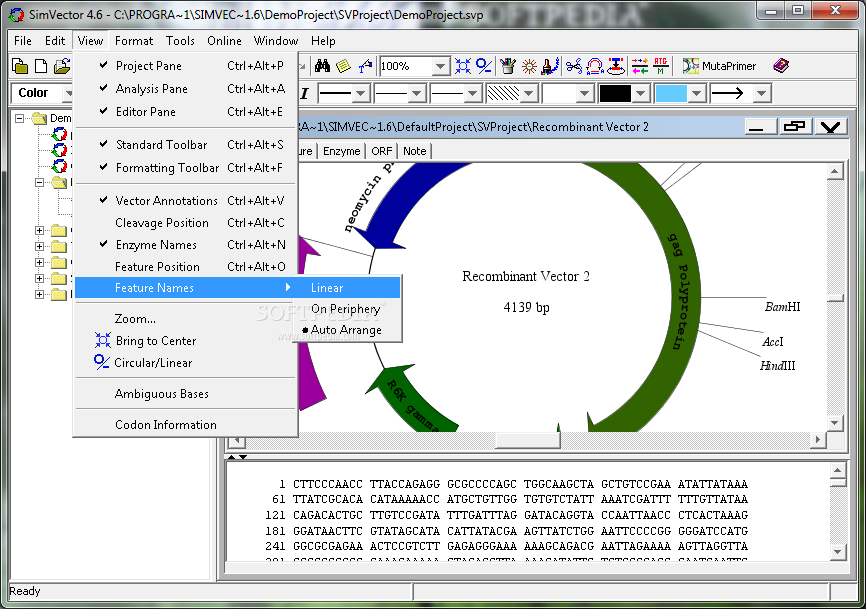Screen dimensions: 866x609
Task: Open the black color swatch dropdown
Action: pos(641,93)
